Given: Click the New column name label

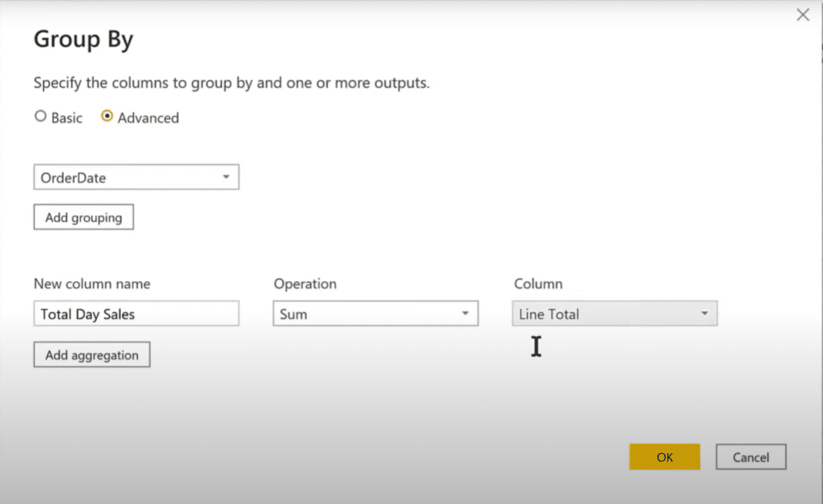Looking at the screenshot, I should [92, 284].
